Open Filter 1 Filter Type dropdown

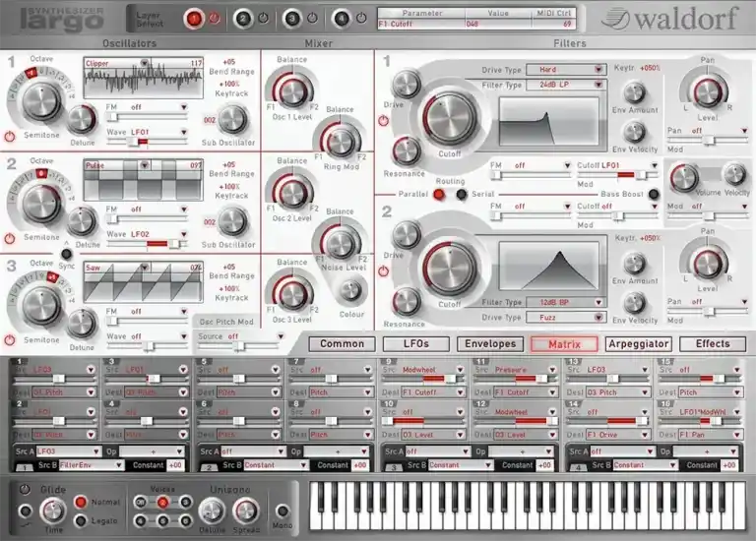point(566,85)
